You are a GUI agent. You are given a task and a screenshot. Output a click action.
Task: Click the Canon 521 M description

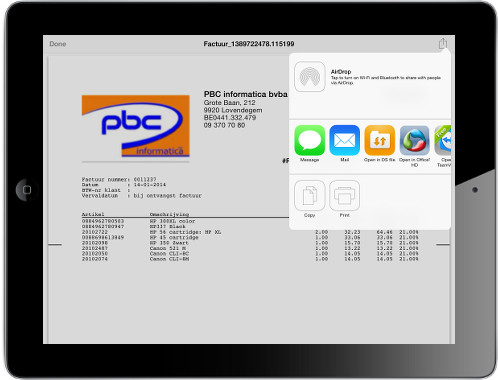(168, 248)
